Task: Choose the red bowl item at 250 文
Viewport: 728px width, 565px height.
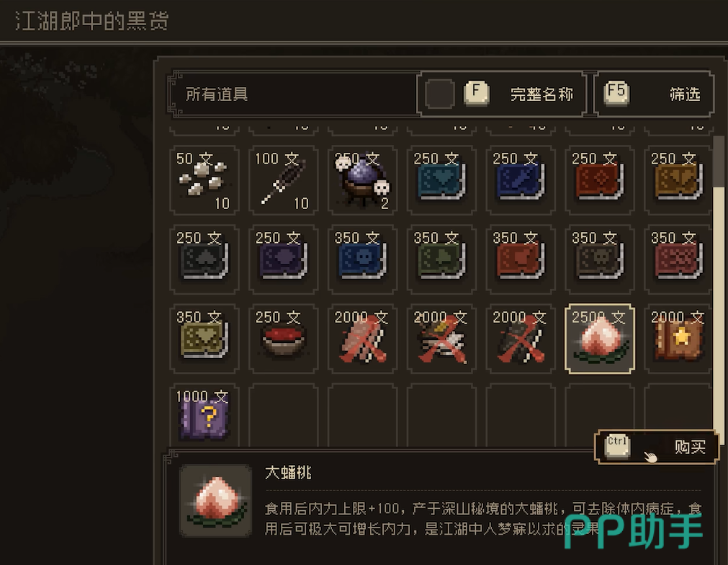Action: (x=283, y=339)
